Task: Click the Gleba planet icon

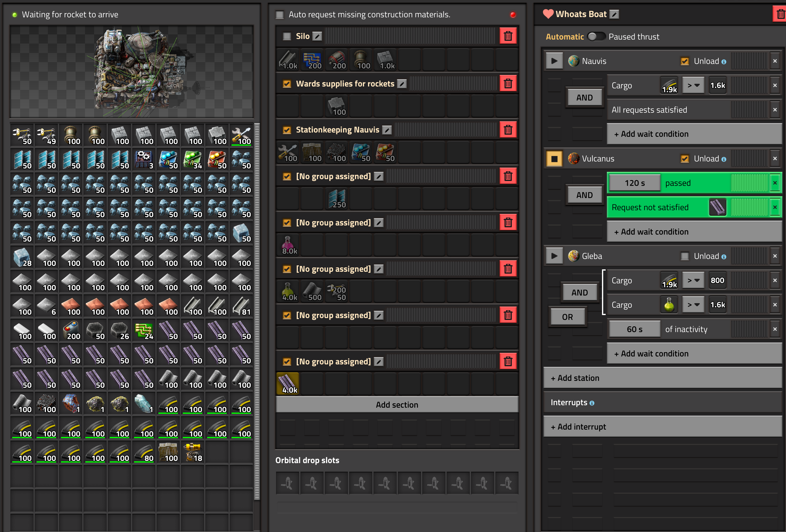Action: point(573,256)
